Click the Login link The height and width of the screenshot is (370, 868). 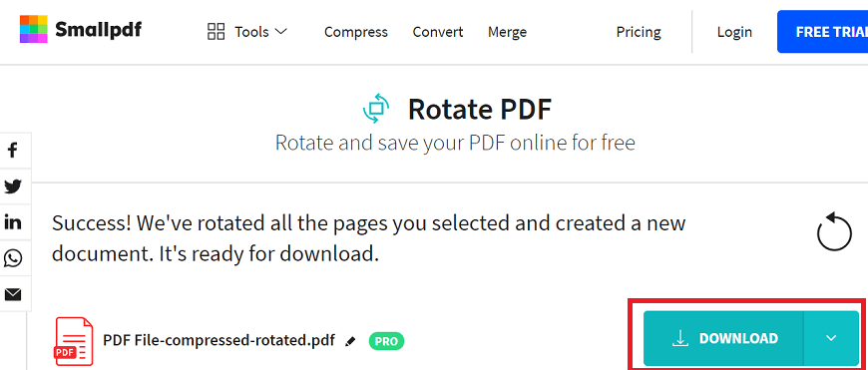click(x=734, y=32)
